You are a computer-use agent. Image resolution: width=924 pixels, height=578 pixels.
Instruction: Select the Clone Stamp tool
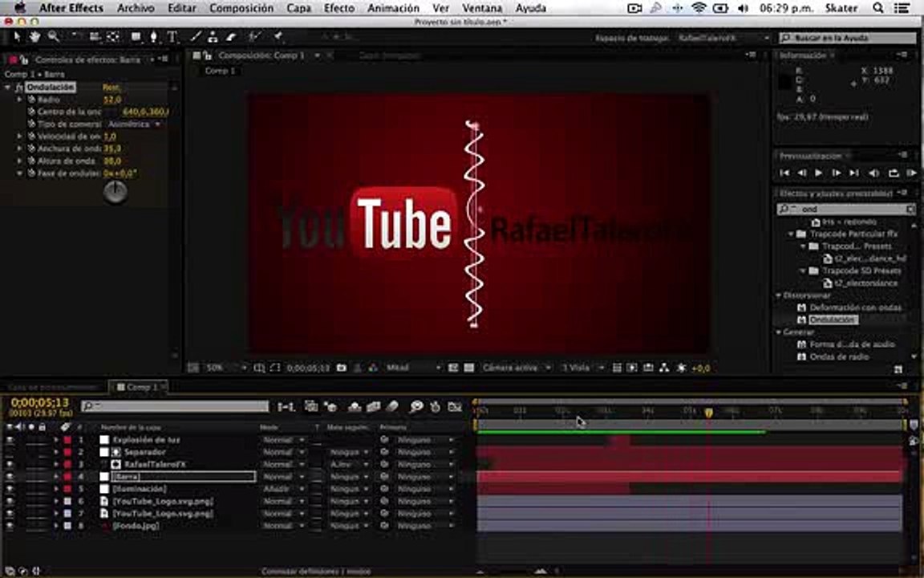(213, 37)
